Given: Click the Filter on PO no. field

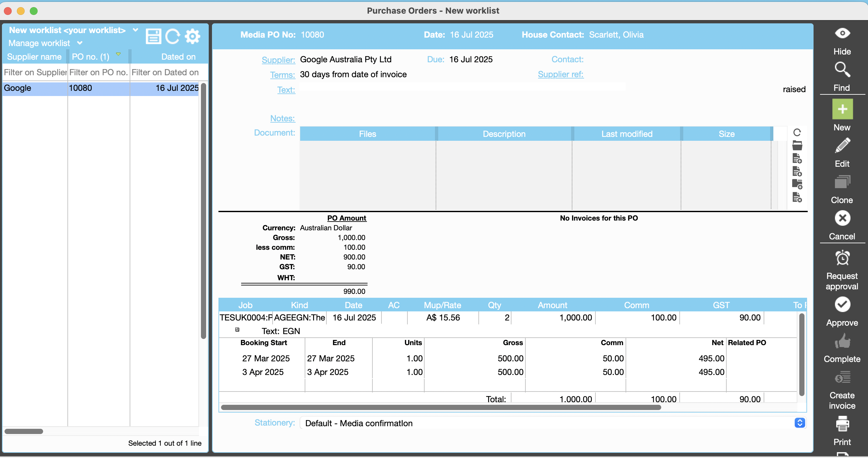Looking at the screenshot, I should 99,73.
